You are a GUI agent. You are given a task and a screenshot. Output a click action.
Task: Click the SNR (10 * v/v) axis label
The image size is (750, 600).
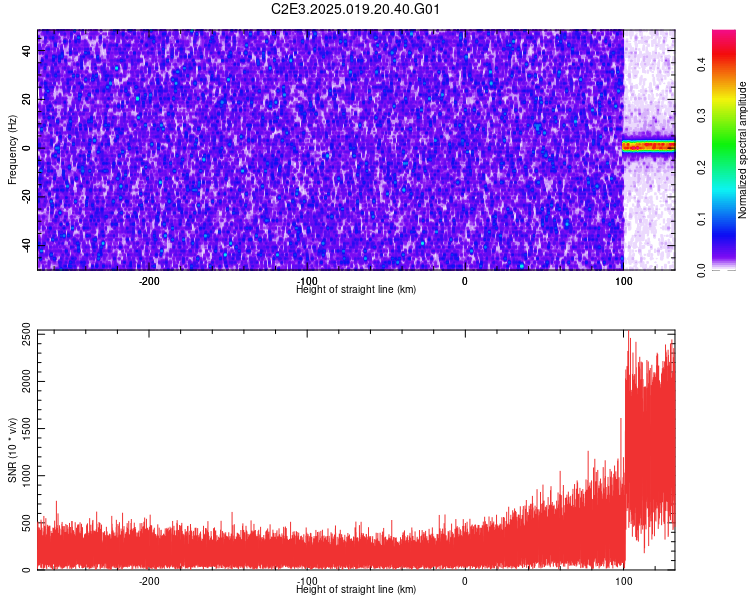click(12, 450)
